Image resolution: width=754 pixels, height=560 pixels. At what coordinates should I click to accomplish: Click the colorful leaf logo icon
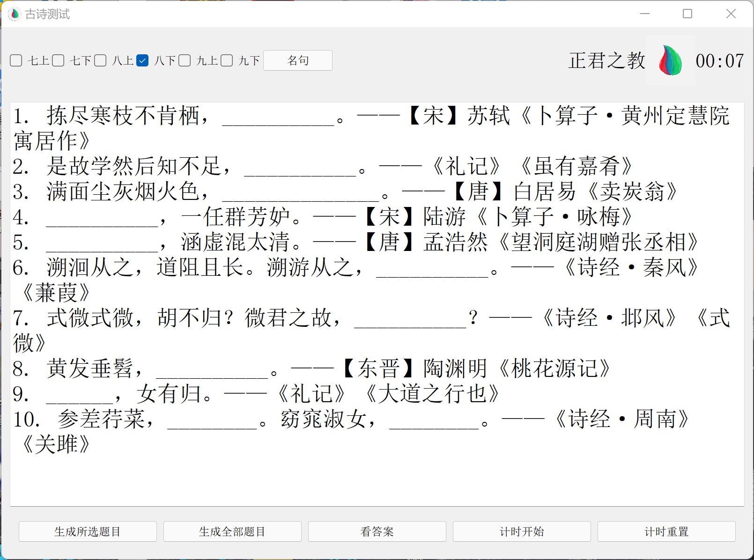(671, 60)
